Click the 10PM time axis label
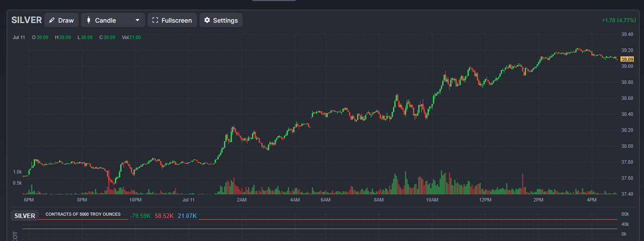The width and height of the screenshot is (644, 241). 135,201
